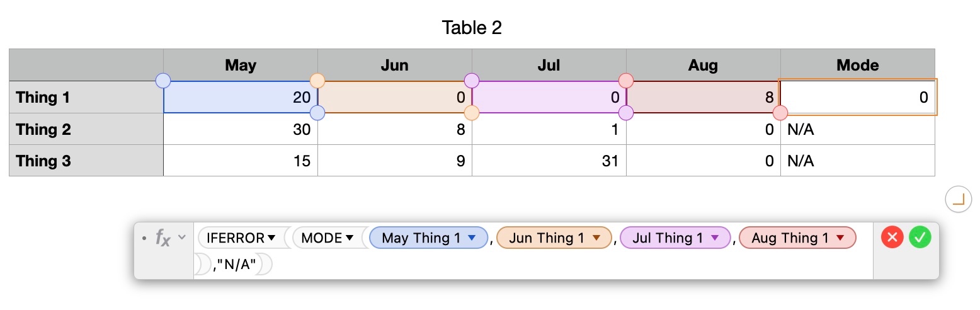Click the Table 2 title
This screenshot has height=310, width=980.
click(472, 28)
